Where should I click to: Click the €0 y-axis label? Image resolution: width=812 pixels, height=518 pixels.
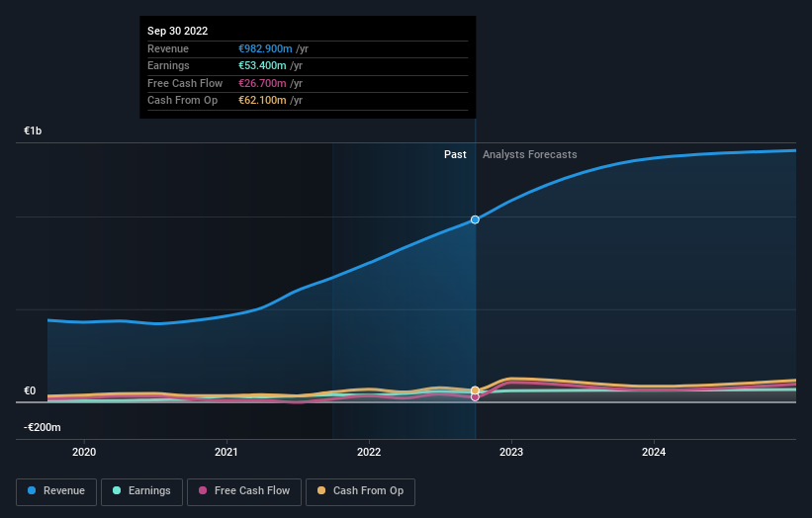(30, 390)
